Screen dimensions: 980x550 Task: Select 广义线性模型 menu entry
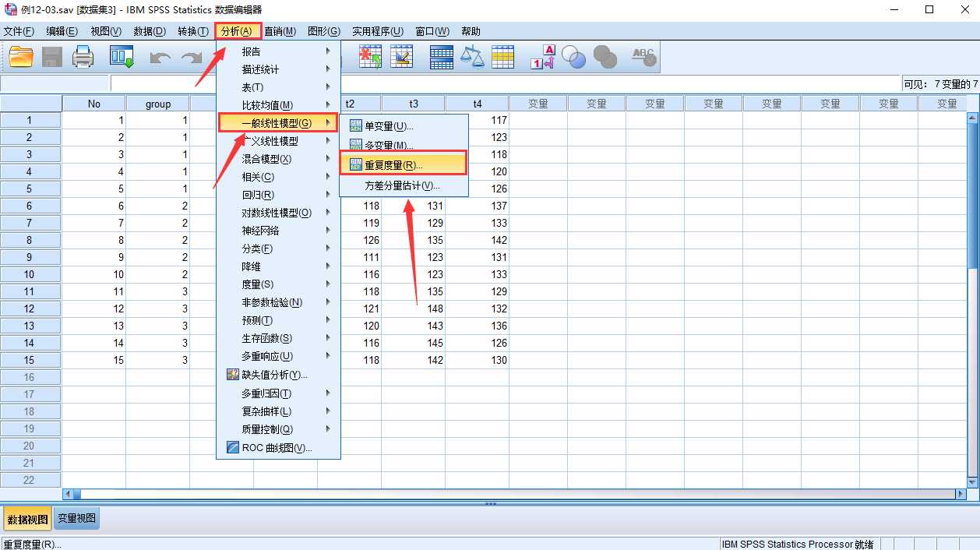tap(277, 141)
